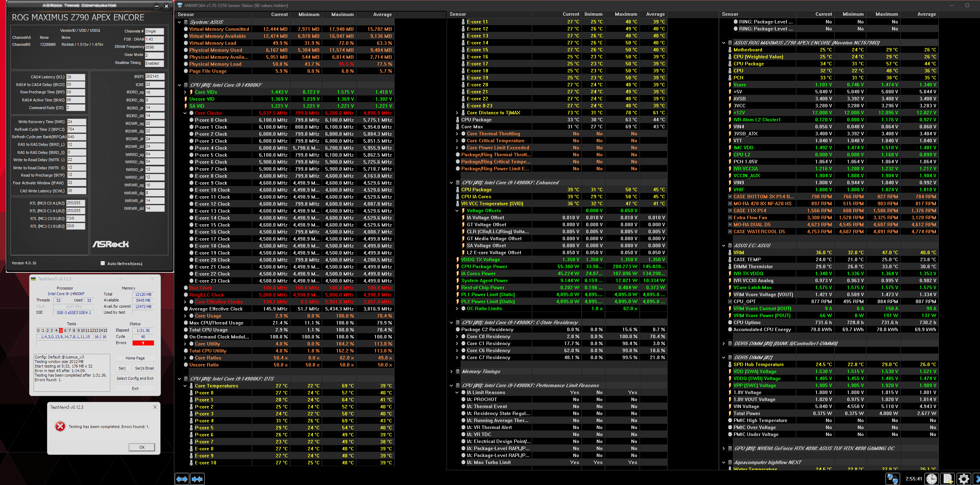This screenshot has height=485, width=980.
Task: Click the thermometer icon beside VR VCC Temperature
Action: point(458,204)
